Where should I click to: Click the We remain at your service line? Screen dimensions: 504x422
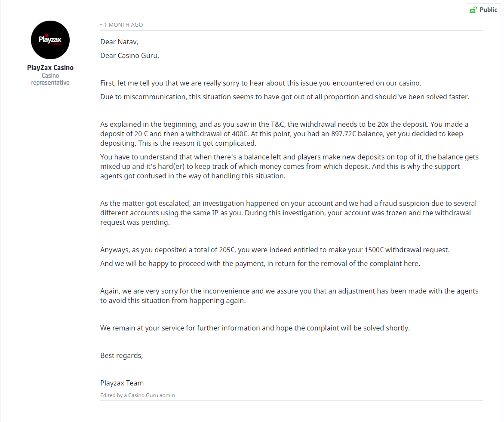255,328
